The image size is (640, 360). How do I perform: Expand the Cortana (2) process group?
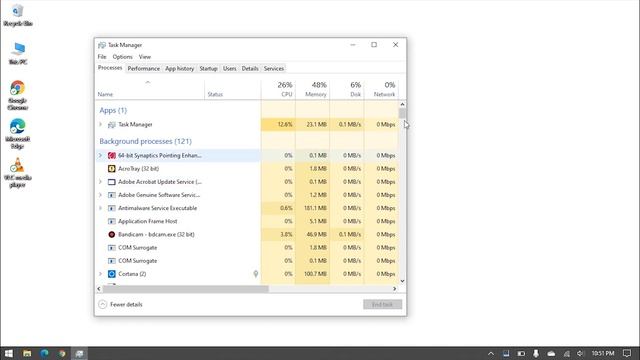(100, 274)
